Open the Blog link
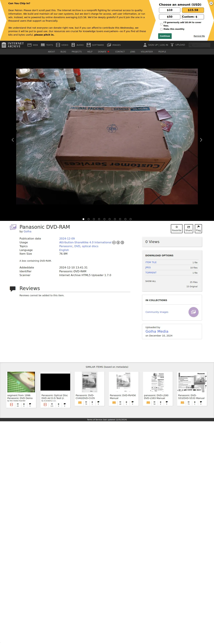This screenshot has width=214, height=644. (63, 52)
